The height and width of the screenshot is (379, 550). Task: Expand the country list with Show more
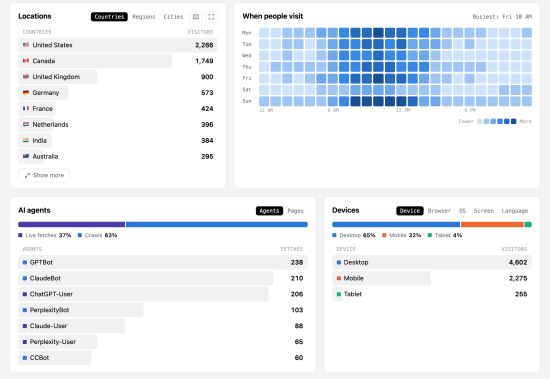click(44, 175)
